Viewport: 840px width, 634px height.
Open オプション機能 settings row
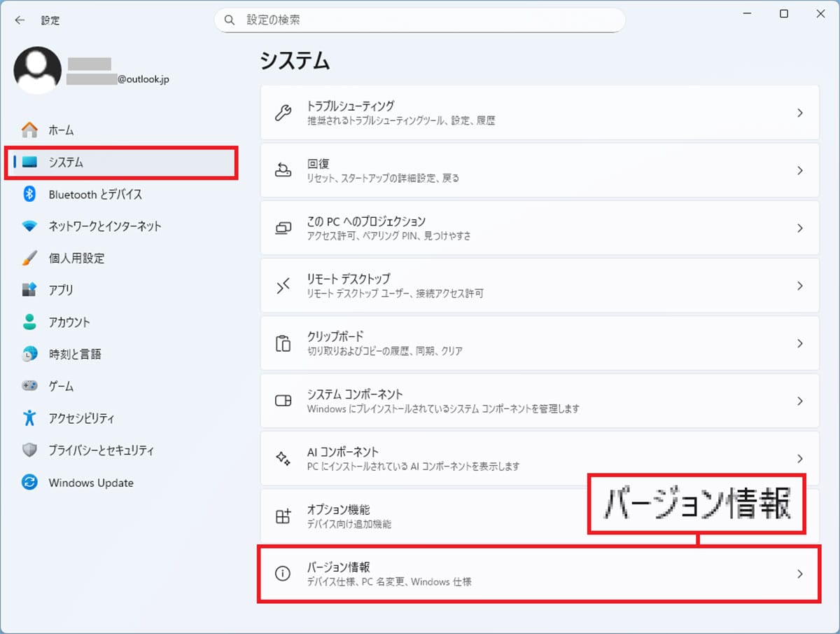pos(420,516)
